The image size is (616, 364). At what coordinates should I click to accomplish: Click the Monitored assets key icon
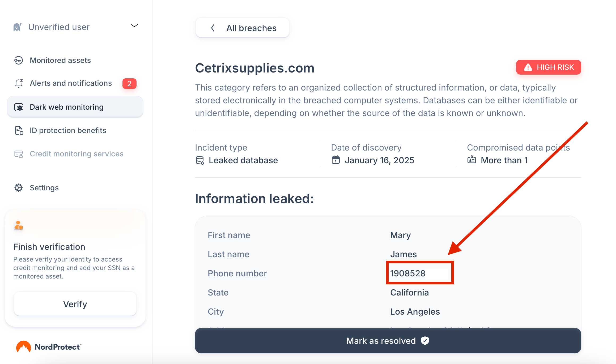pos(19,60)
